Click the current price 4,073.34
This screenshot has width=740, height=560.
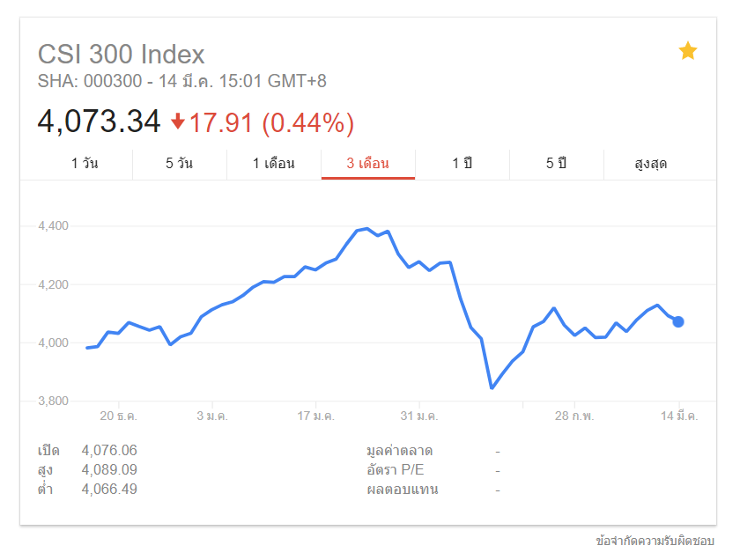[99, 122]
